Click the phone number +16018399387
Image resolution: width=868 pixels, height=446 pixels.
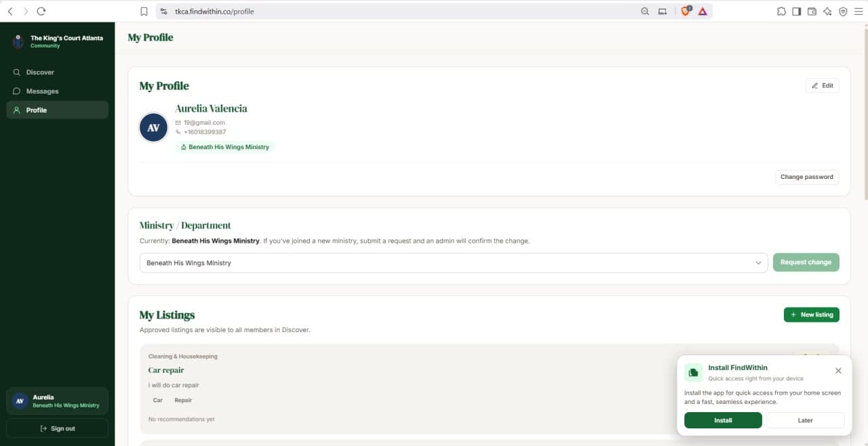click(205, 132)
